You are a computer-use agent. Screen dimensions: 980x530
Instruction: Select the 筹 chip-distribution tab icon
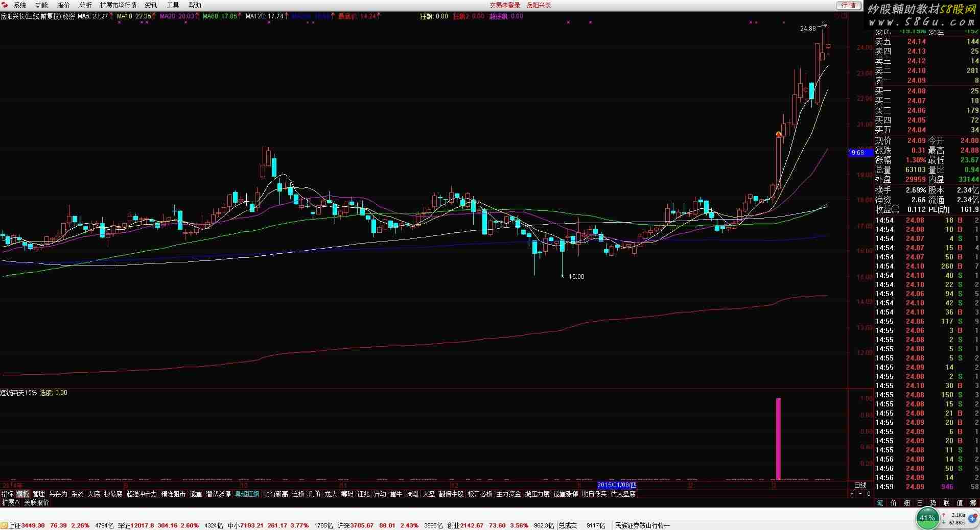[973, 503]
